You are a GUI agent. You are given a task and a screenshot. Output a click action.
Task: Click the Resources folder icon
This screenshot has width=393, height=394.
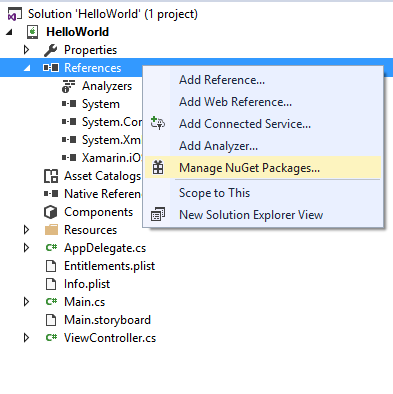[51, 230]
